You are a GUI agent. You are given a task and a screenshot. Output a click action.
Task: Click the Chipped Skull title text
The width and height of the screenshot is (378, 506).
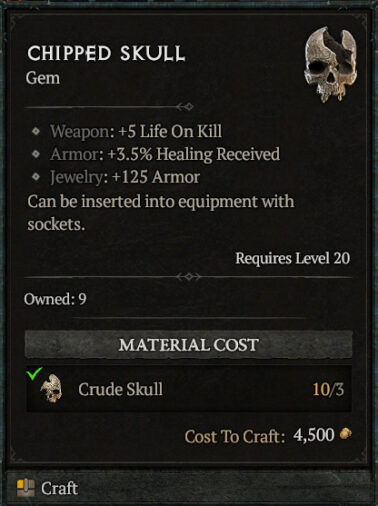click(x=106, y=53)
